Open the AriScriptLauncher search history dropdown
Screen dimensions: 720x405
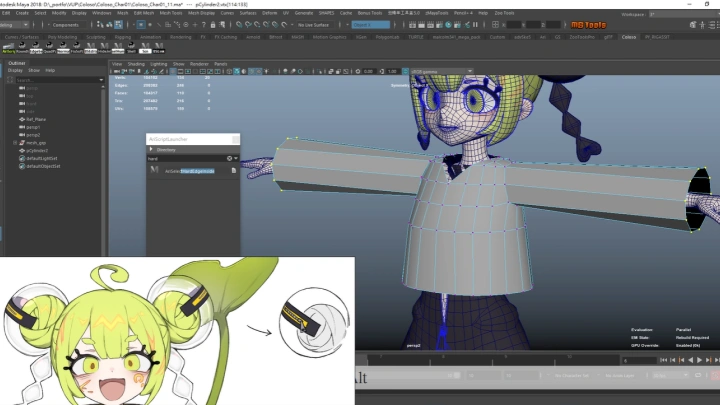236,158
